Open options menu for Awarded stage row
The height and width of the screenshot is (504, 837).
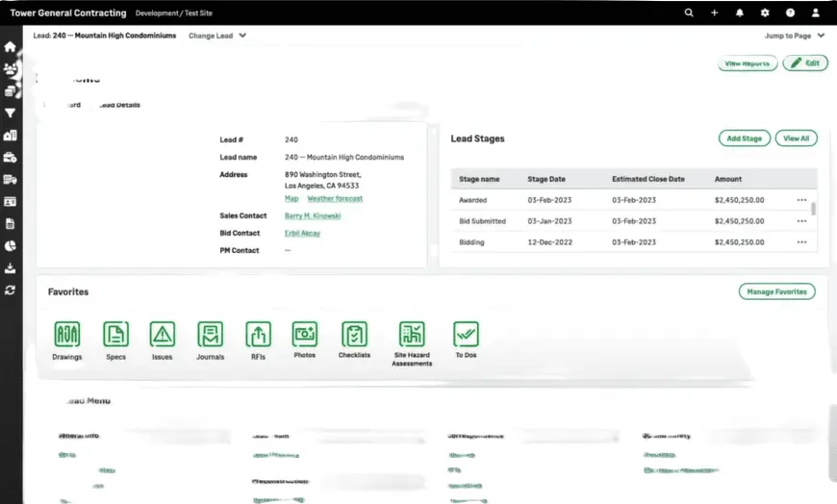tap(801, 200)
